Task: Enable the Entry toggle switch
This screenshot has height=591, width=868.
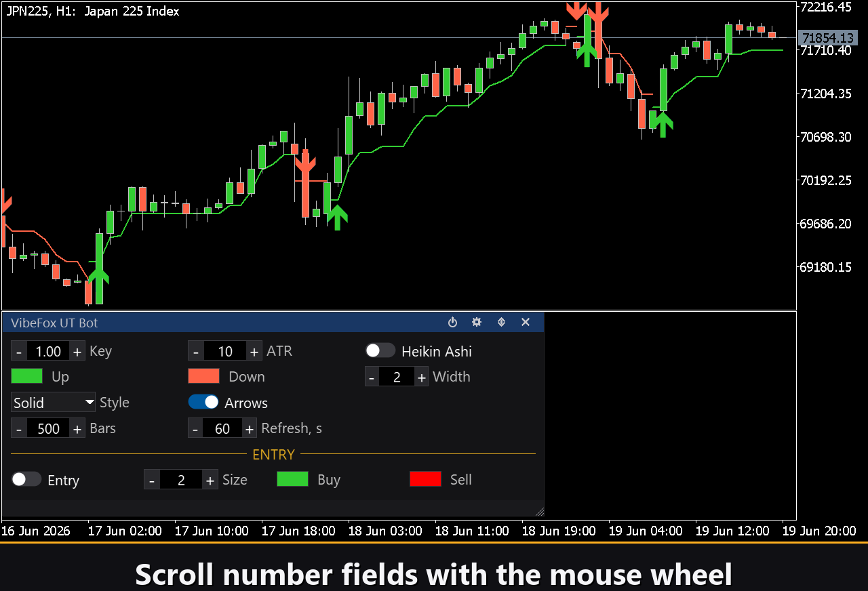Action: [26, 479]
